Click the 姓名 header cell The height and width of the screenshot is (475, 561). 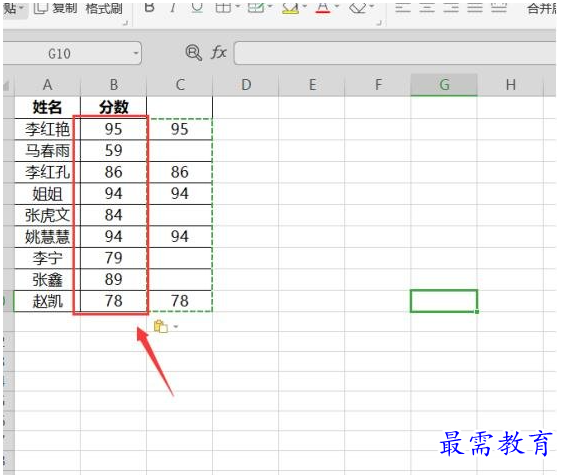click(x=48, y=107)
